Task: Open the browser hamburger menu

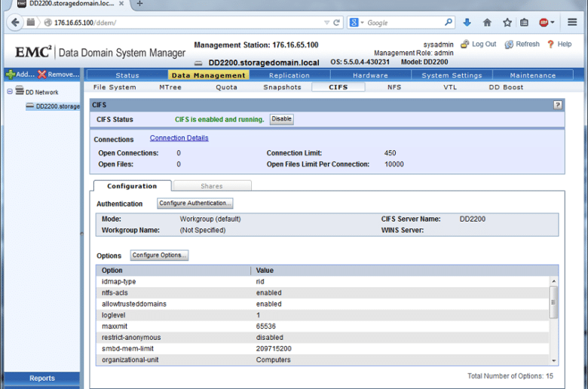Action: click(572, 23)
